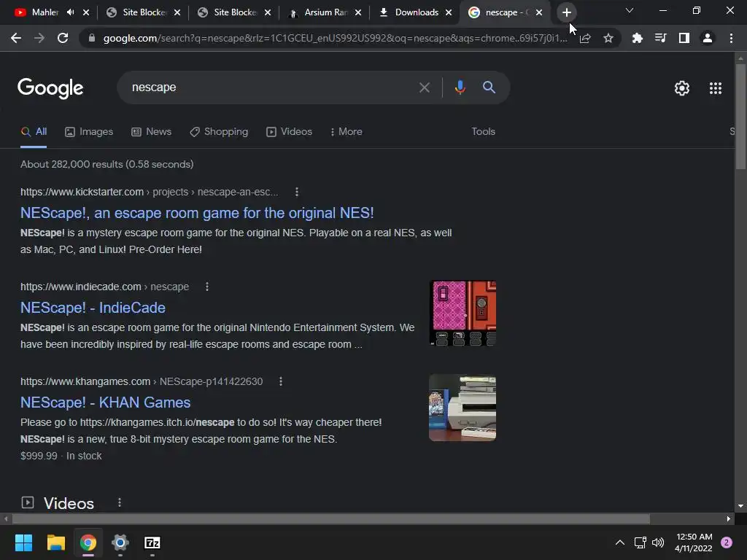747x560 pixels.
Task: Click the Chrome address bar URL
Action: 335,38
